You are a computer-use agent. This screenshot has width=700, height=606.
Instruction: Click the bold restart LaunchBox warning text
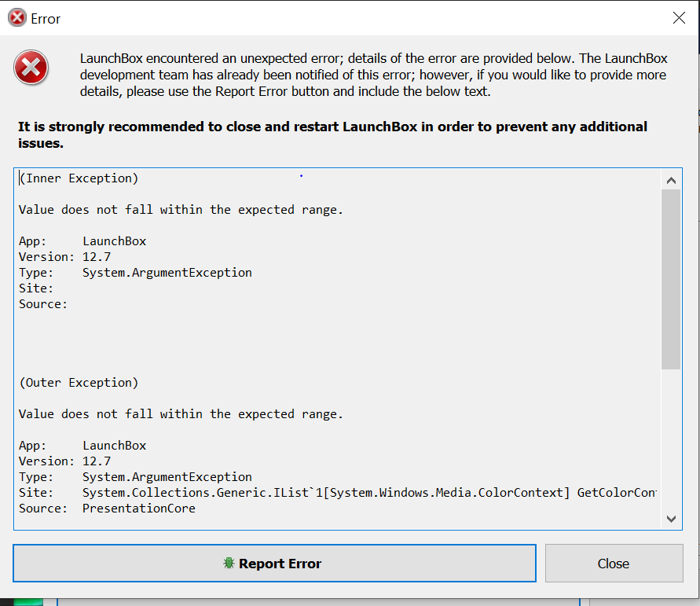point(332,135)
